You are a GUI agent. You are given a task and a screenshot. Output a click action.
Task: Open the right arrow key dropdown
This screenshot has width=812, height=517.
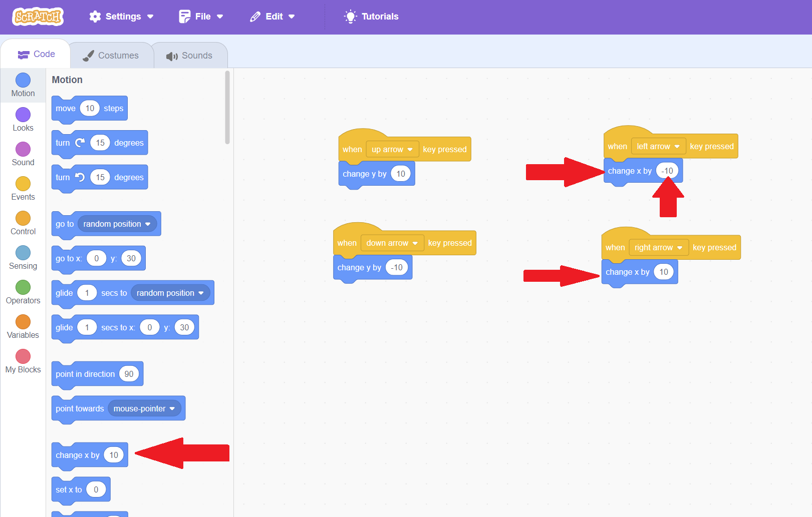click(x=658, y=247)
